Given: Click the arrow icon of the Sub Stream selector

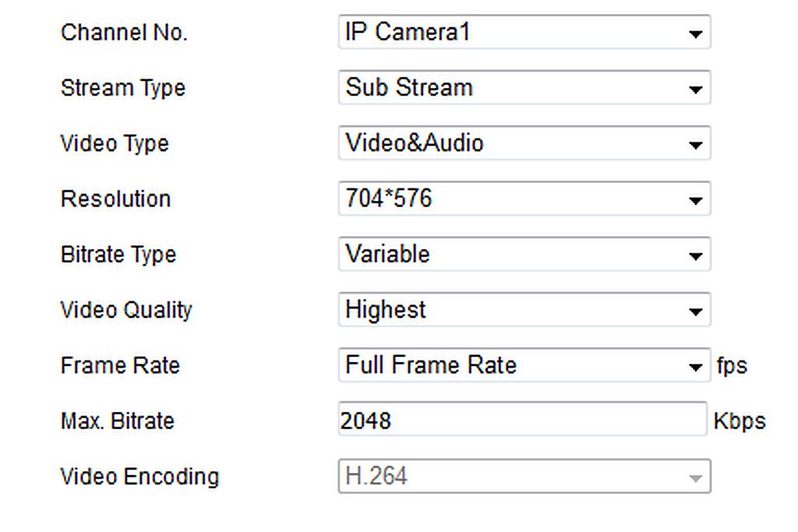Looking at the screenshot, I should (695, 90).
